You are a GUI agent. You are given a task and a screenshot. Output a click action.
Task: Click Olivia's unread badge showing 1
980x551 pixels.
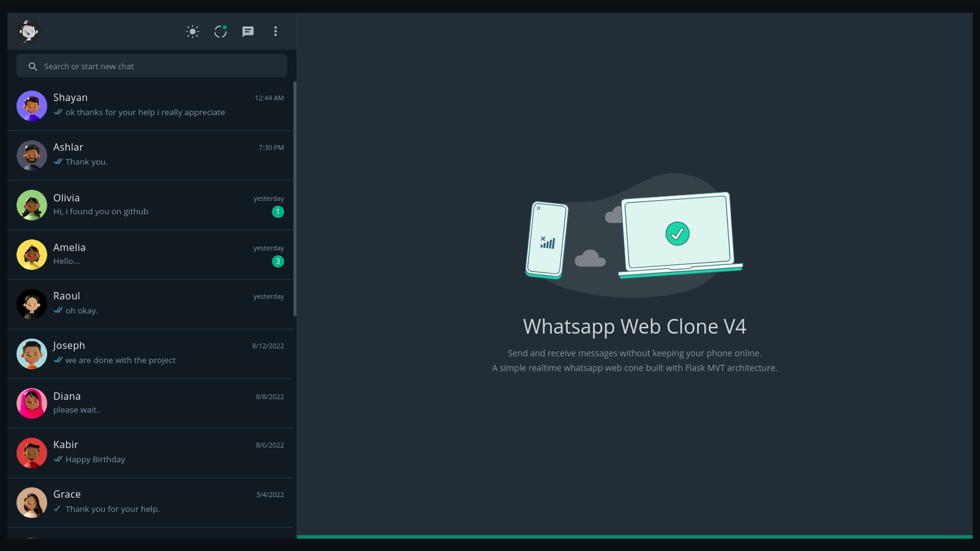click(x=278, y=212)
